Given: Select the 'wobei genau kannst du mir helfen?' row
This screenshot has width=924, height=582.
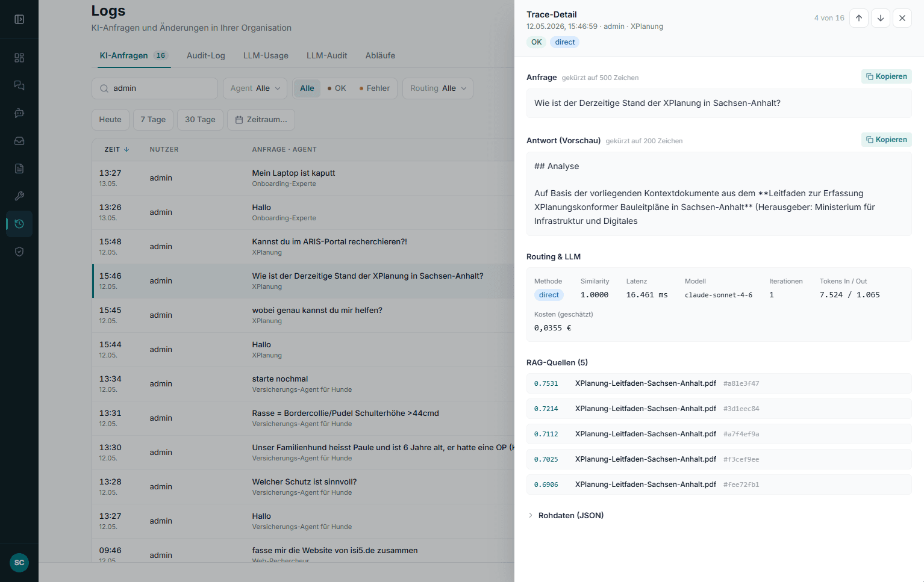Looking at the screenshot, I should (x=303, y=315).
